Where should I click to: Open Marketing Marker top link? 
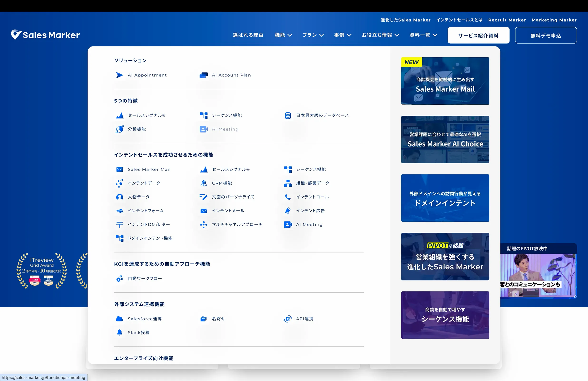tap(554, 20)
